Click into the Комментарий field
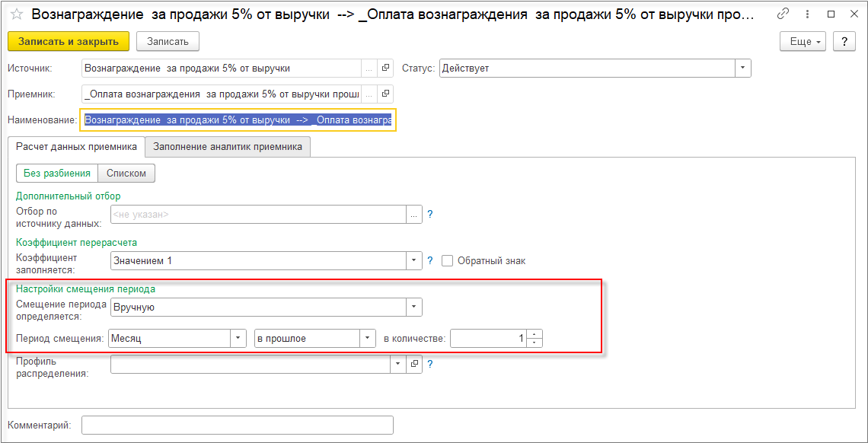The height and width of the screenshot is (443, 868). [237, 425]
